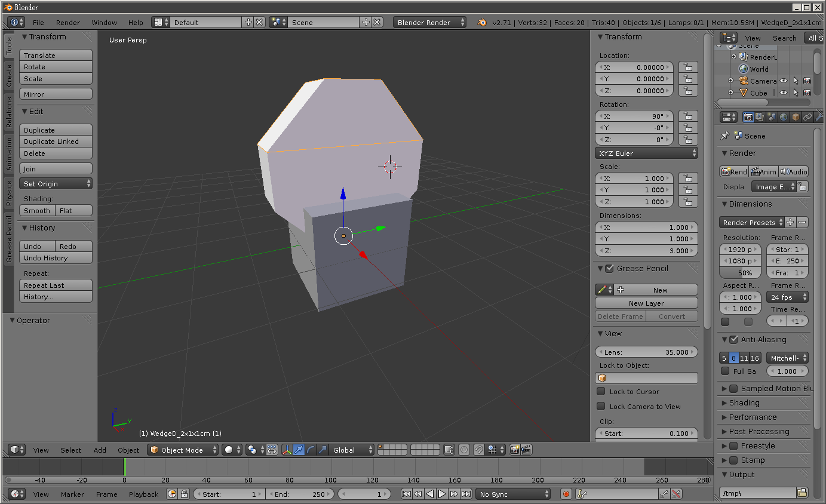
Task: Toggle Cube visibility eye in outliner
Action: click(783, 93)
